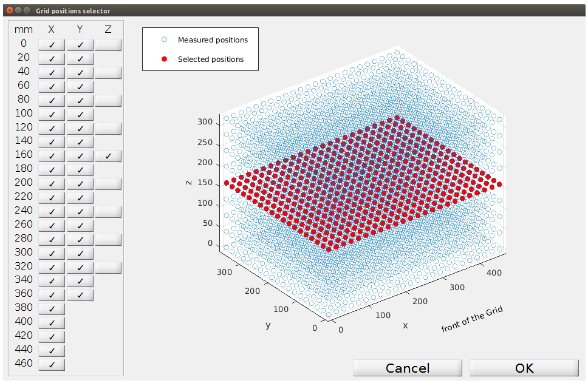Uncheck the X button in row 60

point(52,87)
